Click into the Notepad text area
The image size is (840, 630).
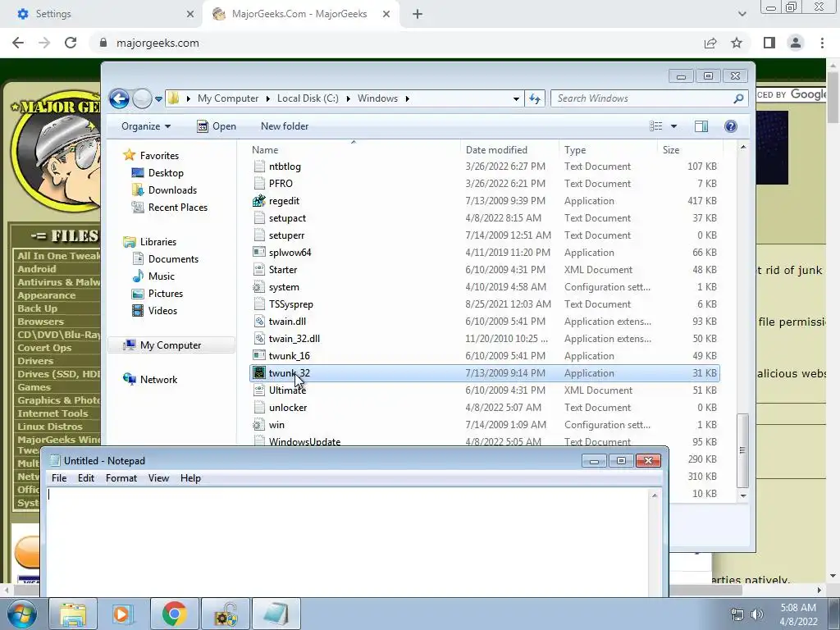(x=347, y=541)
